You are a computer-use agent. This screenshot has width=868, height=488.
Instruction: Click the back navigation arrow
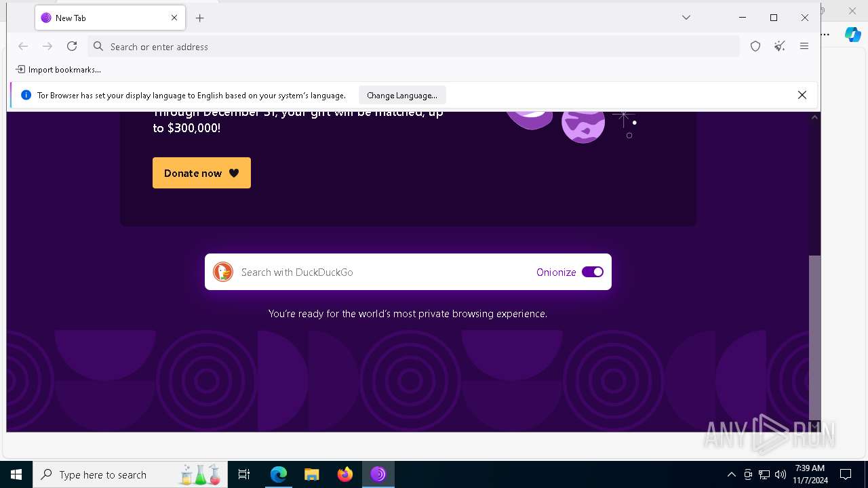coord(23,46)
